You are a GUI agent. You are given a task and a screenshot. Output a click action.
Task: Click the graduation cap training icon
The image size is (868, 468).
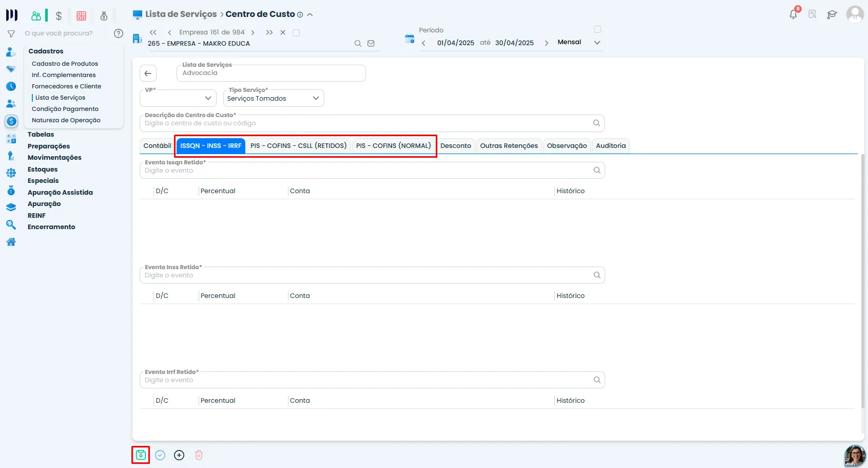coord(832,14)
